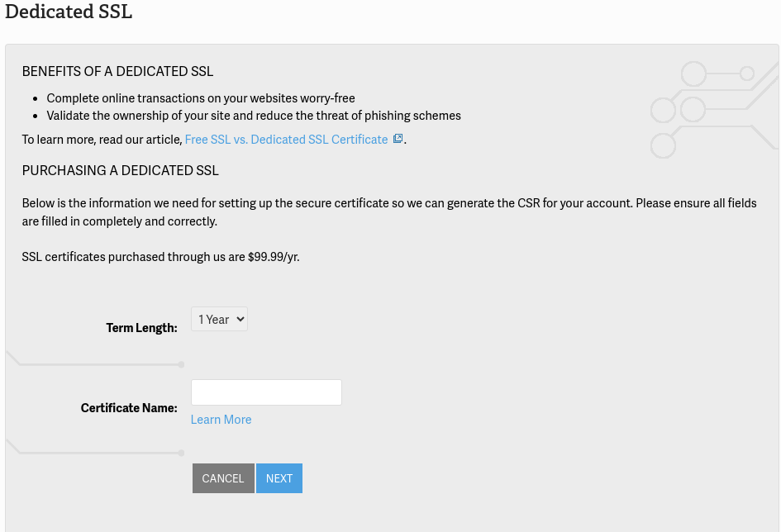
Task: Click the divider end dot below Term Length
Action: tap(181, 364)
